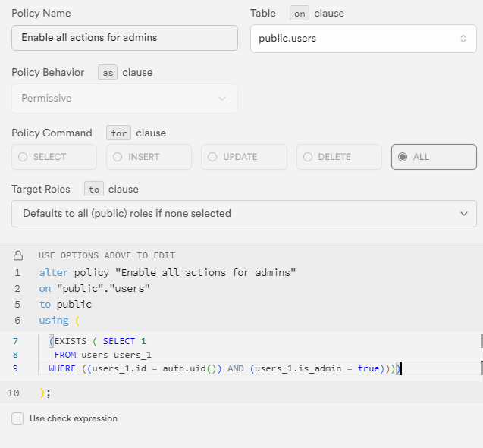Click the 'to' clause badge
The image size is (483, 448).
tap(94, 189)
